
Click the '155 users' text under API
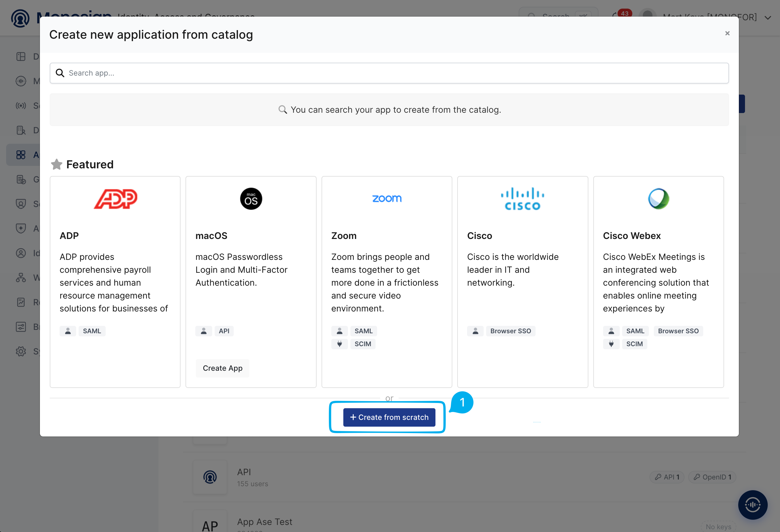point(252,484)
